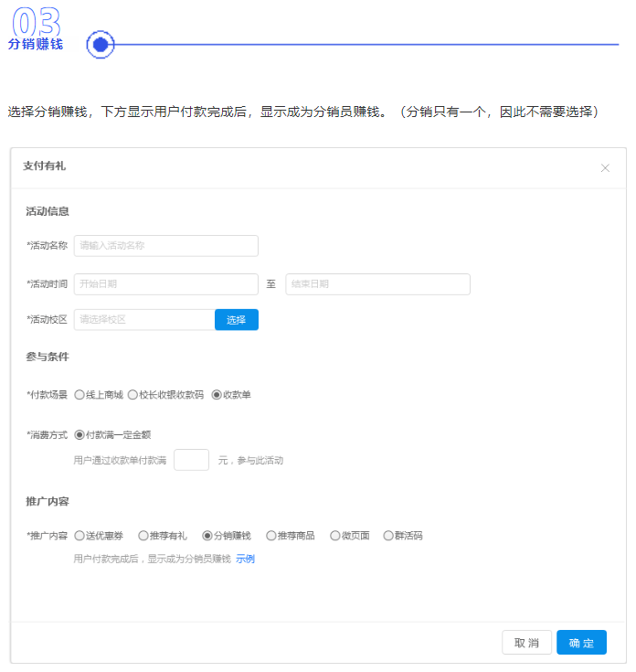Open the 示例 example link
This screenshot has height=672, width=636.
(x=245, y=559)
